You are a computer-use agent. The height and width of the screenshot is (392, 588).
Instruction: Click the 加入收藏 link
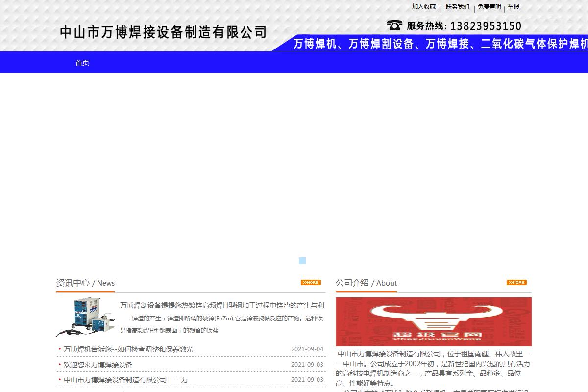pos(424,7)
